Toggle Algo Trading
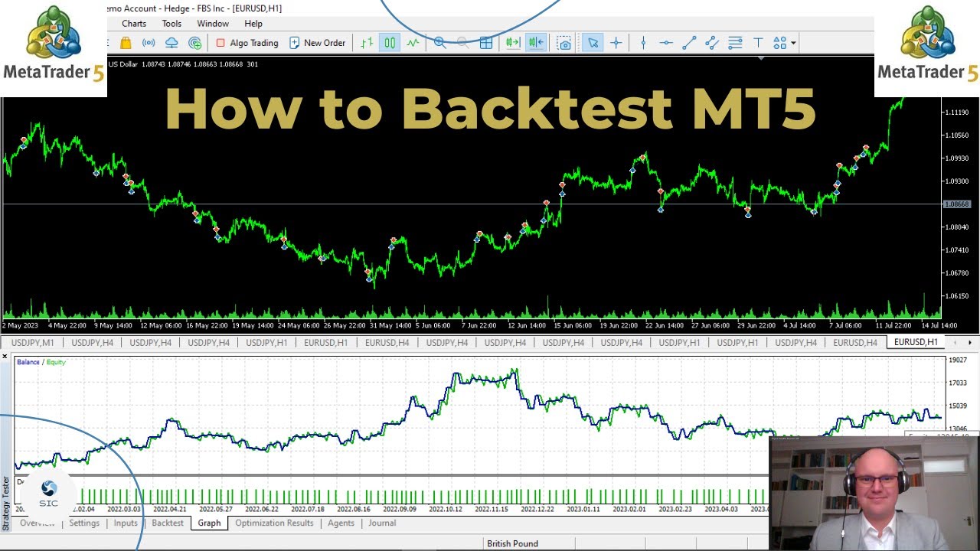The width and height of the screenshot is (980, 551). tap(247, 43)
